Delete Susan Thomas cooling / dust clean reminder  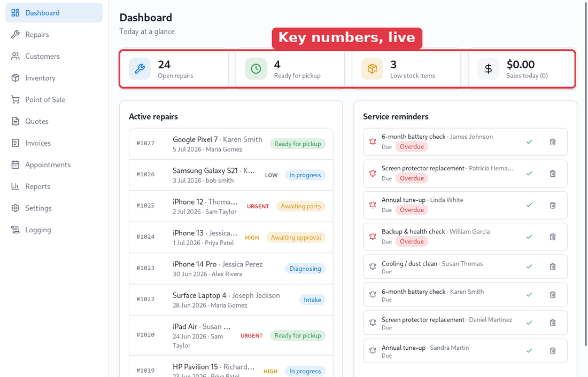(x=553, y=267)
